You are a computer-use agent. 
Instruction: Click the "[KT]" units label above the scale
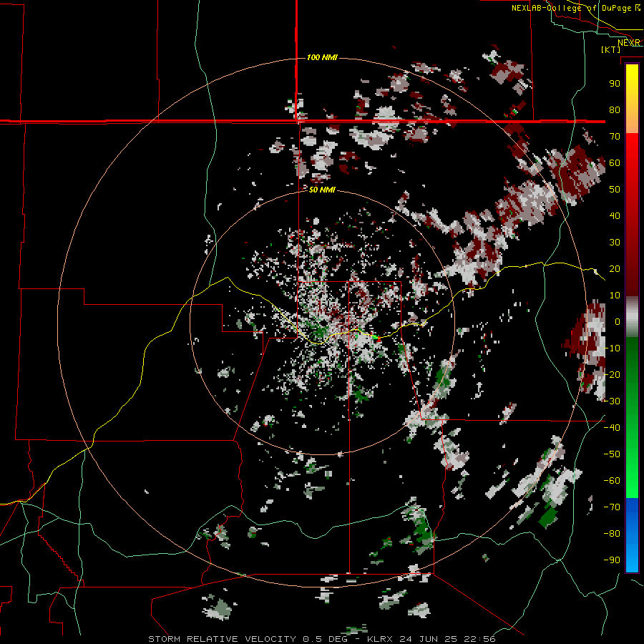point(610,49)
